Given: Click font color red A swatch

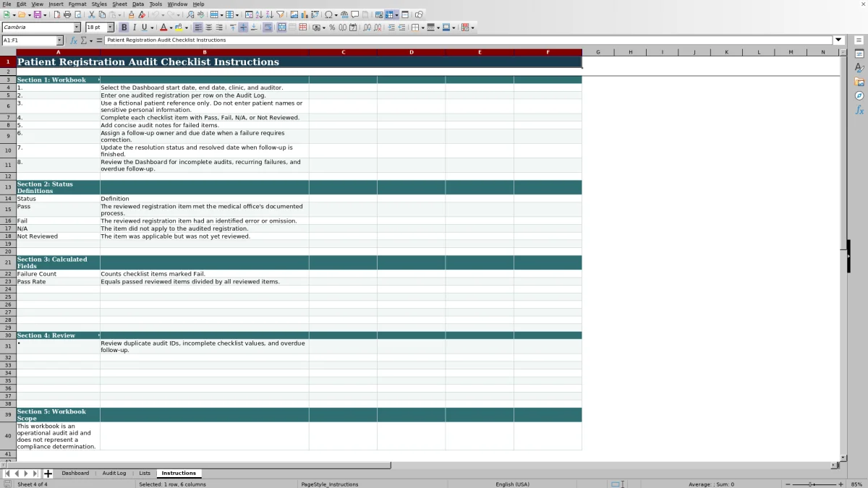Looking at the screenshot, I should 163,27.
